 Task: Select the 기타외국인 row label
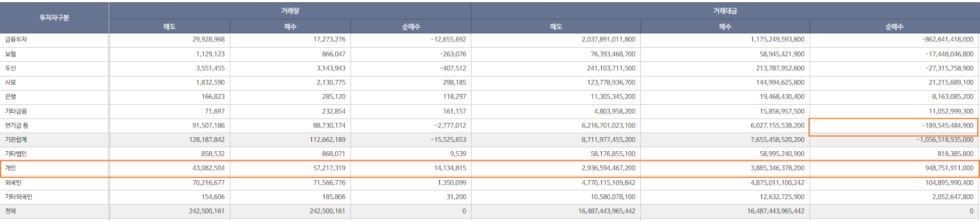(19, 197)
